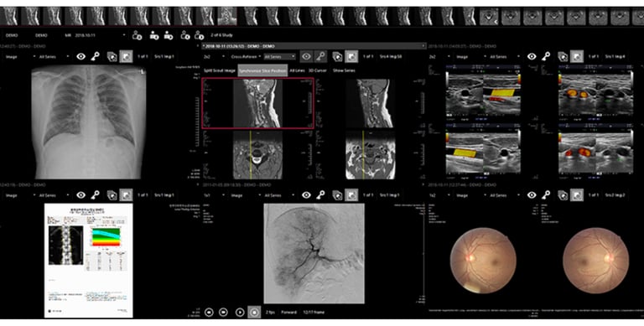Click the key image icon in angiography panel
This screenshot has height=326, width=644.
[320, 195]
